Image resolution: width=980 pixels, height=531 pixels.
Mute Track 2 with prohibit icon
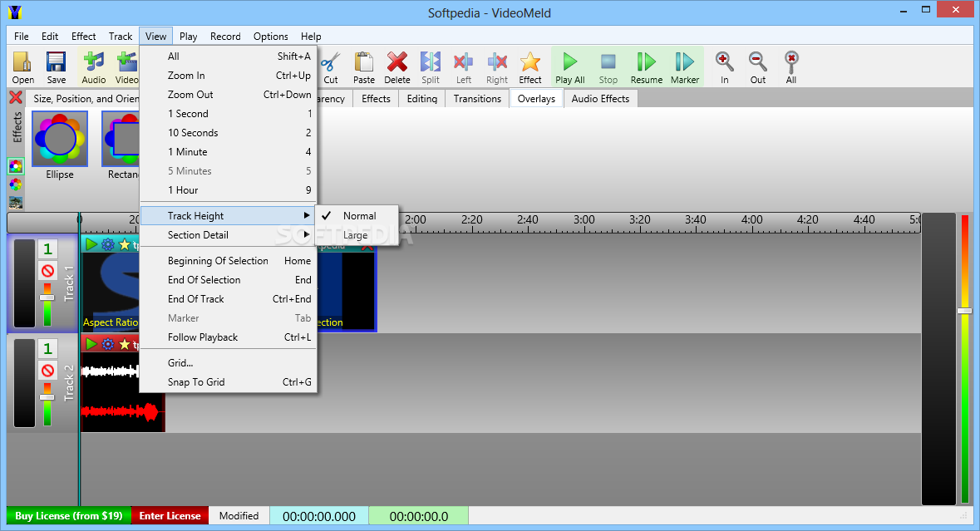pyautogui.click(x=47, y=371)
